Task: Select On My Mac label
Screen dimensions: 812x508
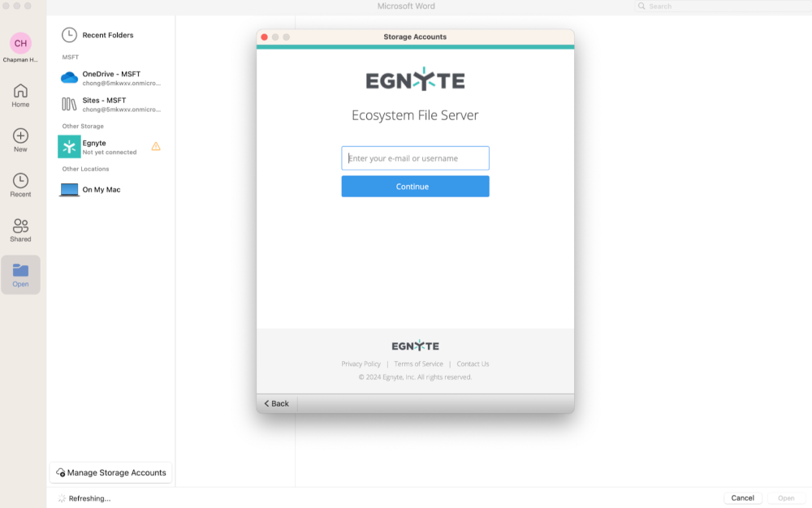Action: (101, 190)
